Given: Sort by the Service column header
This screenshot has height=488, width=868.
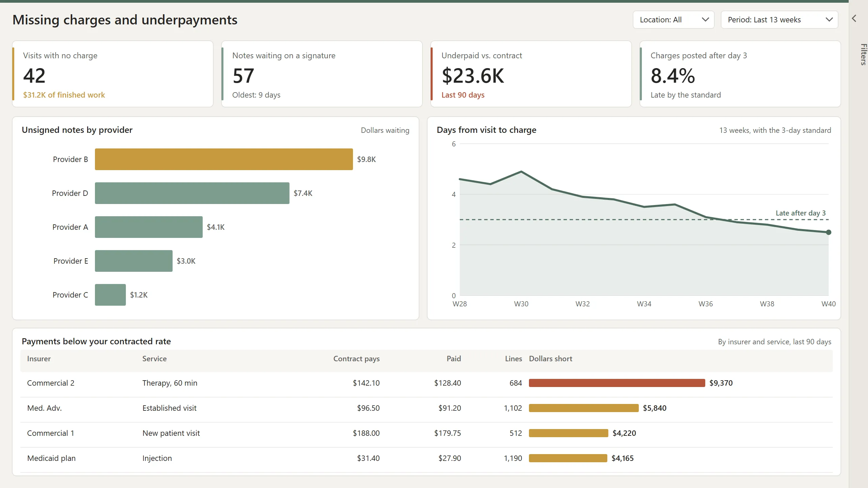Looking at the screenshot, I should point(155,359).
